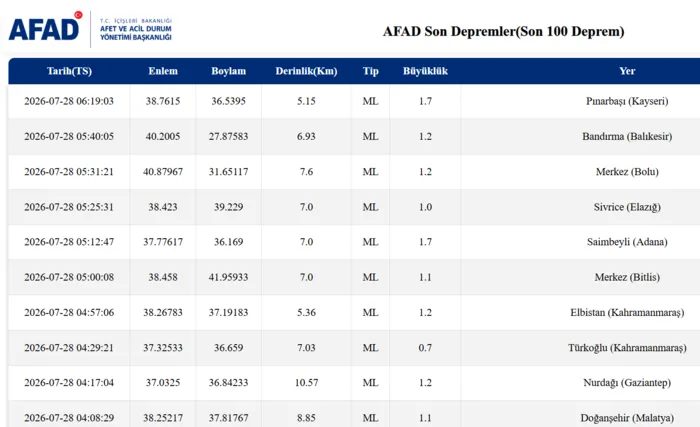
Task: Click latitude value 40.2005
Action: pos(163,137)
